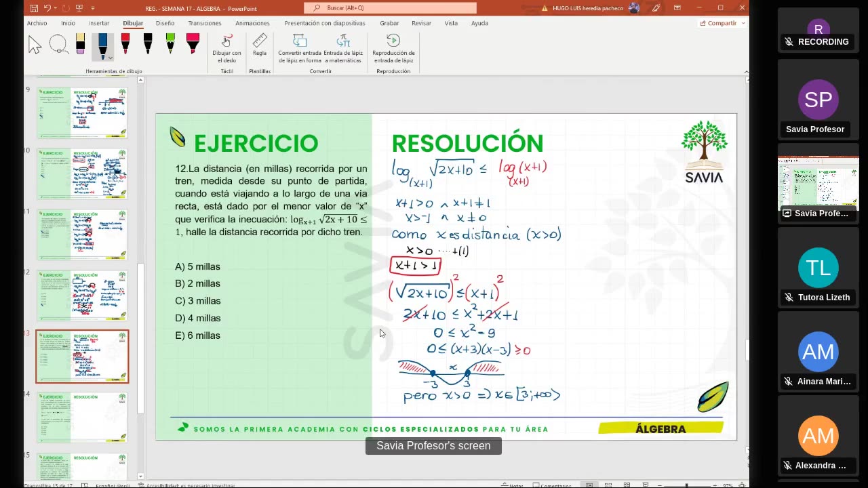Click answer option A) 5 millas
The image size is (868, 488).
[x=197, y=266]
